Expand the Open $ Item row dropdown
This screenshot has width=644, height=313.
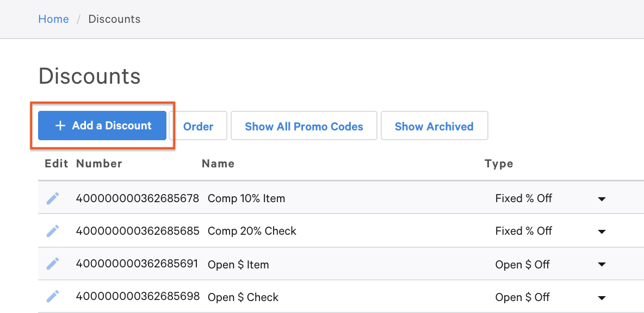602,265
